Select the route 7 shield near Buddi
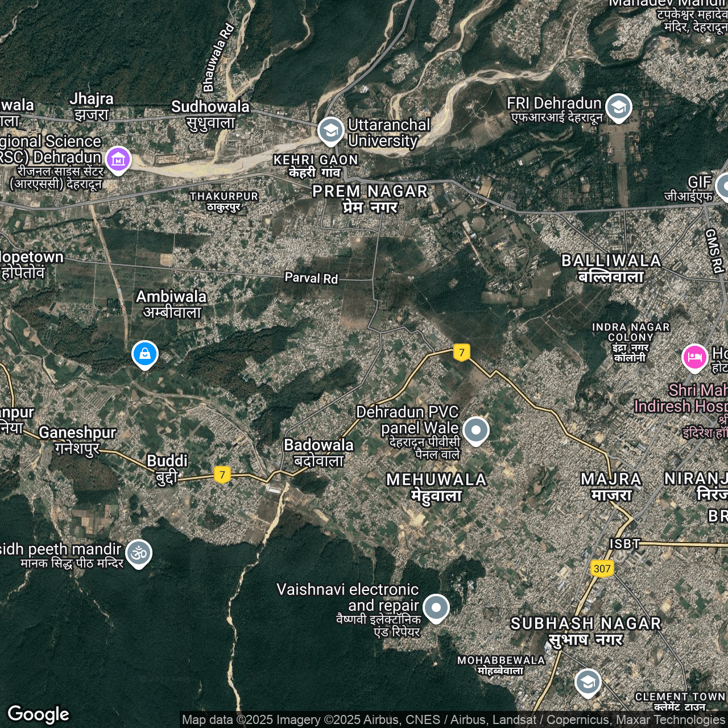728x728 pixels. (222, 474)
